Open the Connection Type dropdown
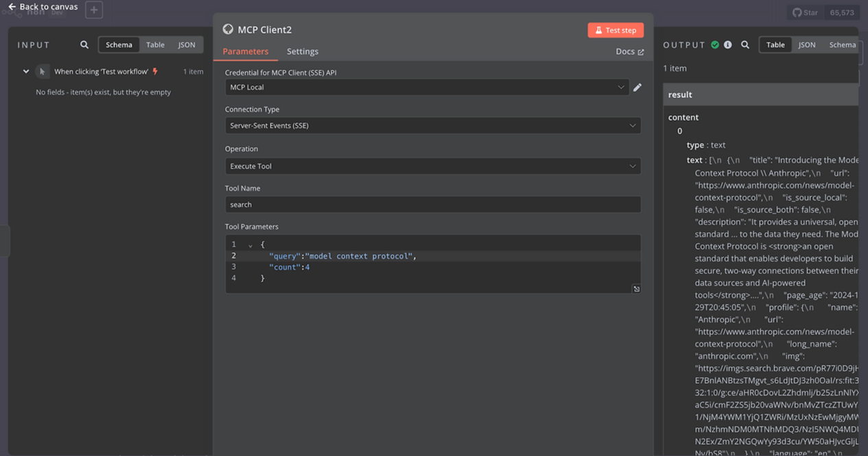Image resolution: width=868 pixels, height=456 pixels. (x=433, y=126)
